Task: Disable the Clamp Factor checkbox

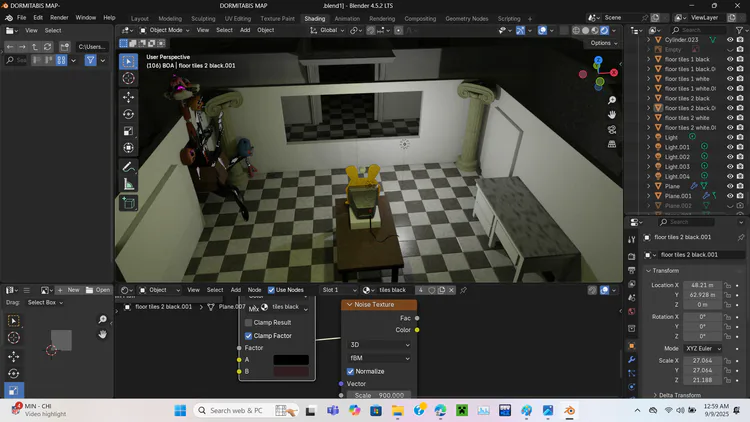Action: (248, 336)
